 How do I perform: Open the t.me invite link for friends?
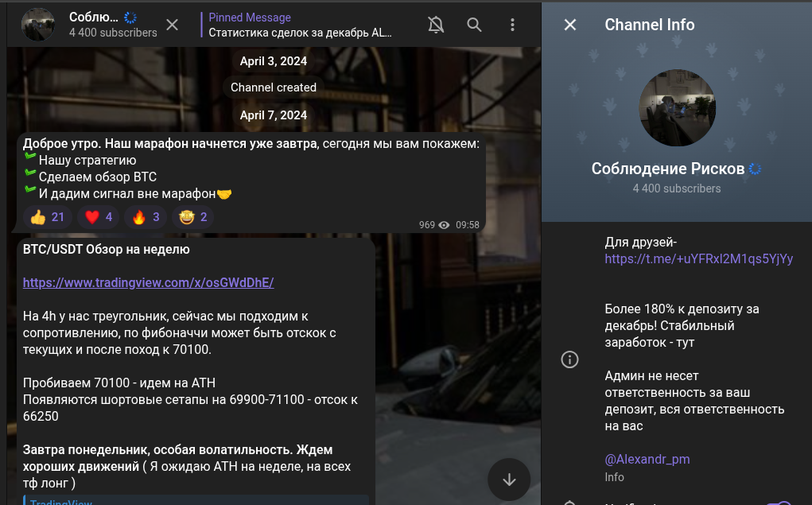pos(698,258)
